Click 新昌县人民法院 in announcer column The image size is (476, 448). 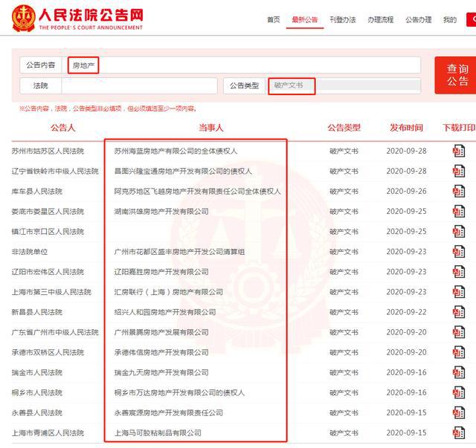point(36,312)
